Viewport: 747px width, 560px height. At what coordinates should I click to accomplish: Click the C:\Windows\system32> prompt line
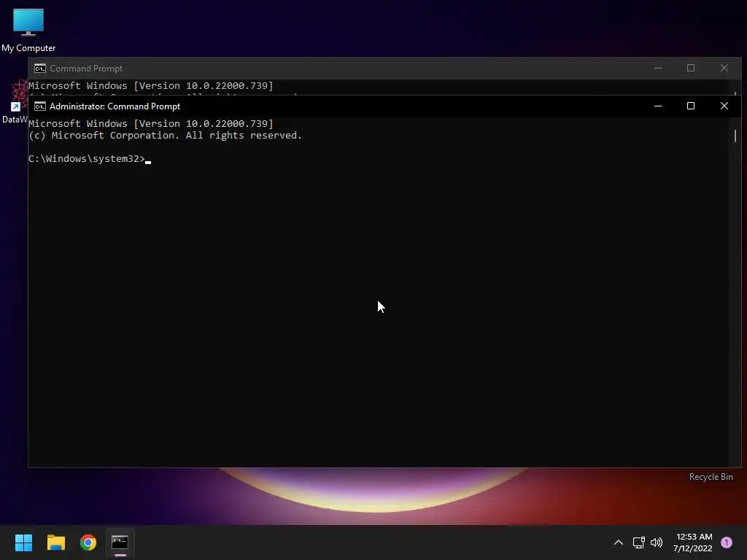point(90,159)
